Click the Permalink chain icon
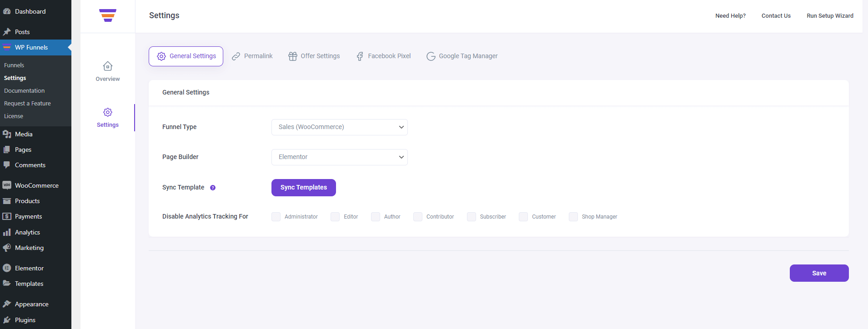Screen dimensions: 868x329 (x=236, y=56)
